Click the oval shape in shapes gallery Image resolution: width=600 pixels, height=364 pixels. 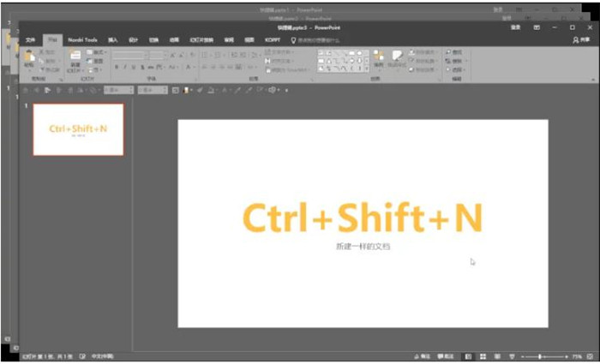(x=359, y=53)
